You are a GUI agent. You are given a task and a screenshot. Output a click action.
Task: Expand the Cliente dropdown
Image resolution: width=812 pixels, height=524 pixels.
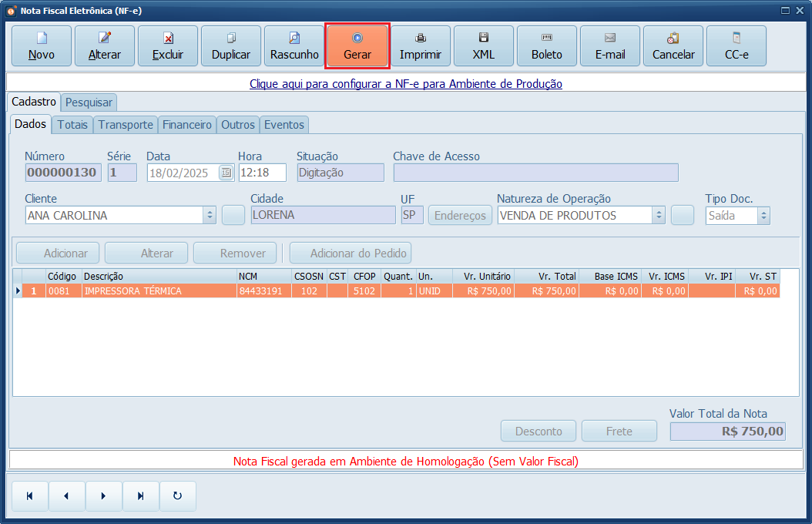(210, 216)
